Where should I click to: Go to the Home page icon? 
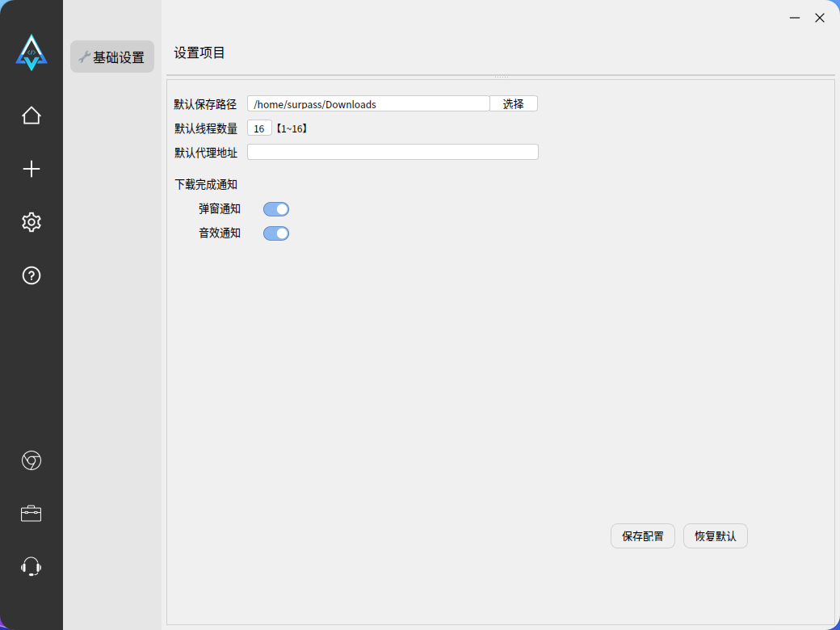coord(31,115)
